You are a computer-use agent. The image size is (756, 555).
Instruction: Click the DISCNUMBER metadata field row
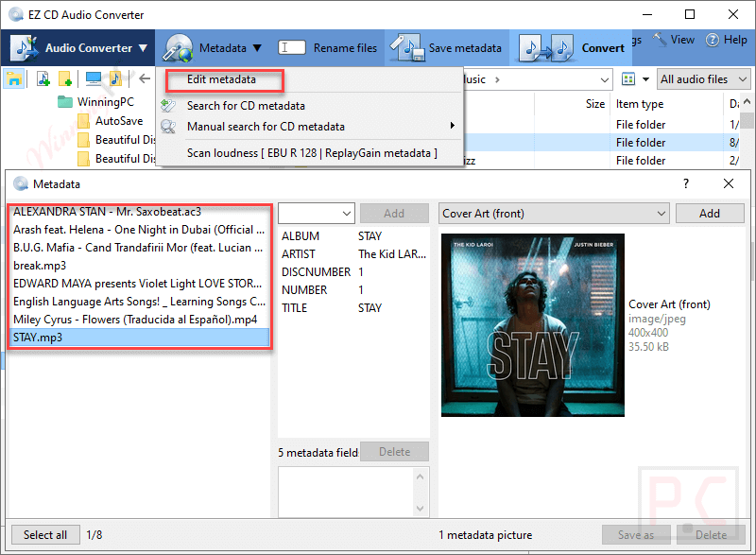click(353, 272)
